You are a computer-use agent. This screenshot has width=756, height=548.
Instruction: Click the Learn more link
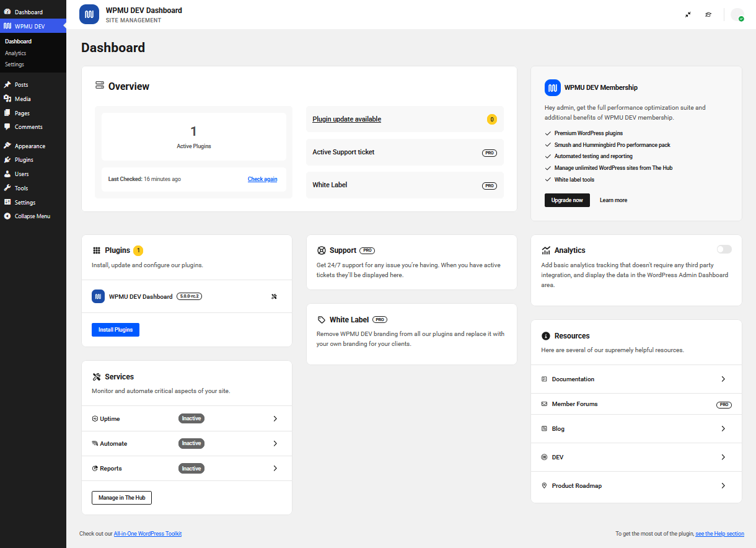coord(613,200)
